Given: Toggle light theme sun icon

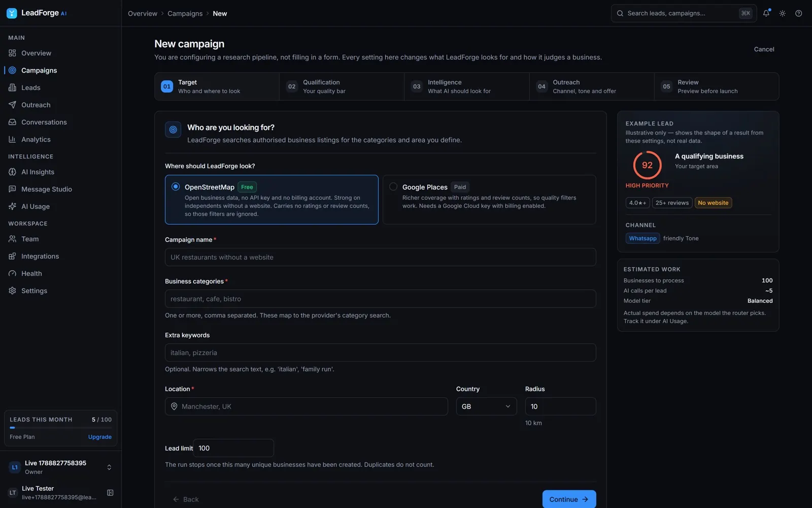Looking at the screenshot, I should tap(783, 13).
